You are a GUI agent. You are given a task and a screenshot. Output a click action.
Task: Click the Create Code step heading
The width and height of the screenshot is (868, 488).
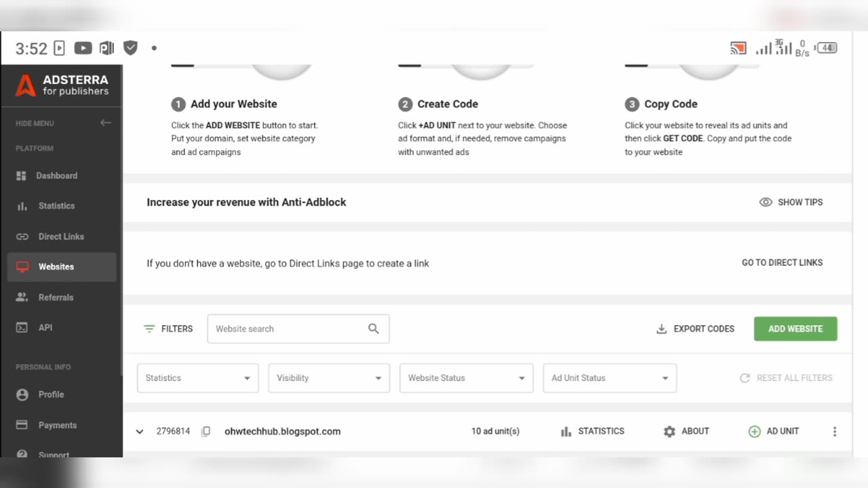click(448, 104)
